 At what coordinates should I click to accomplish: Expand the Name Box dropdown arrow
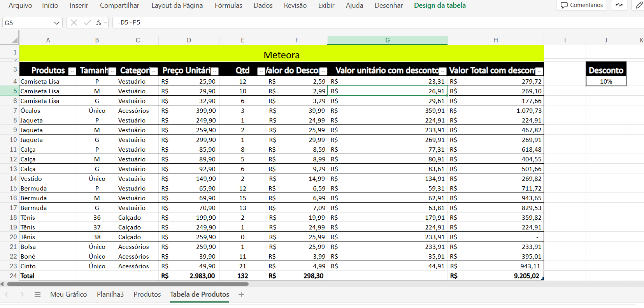[x=57, y=23]
